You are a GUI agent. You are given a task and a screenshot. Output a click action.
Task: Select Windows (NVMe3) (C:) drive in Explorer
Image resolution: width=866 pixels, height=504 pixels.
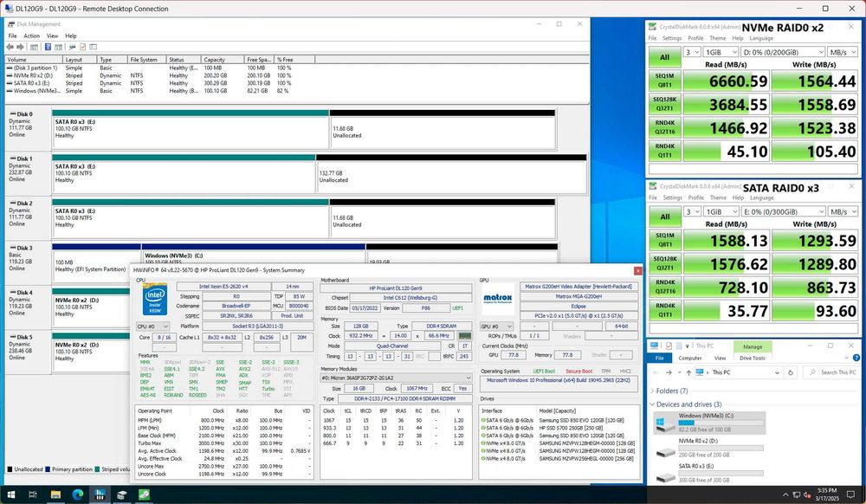tap(709, 423)
